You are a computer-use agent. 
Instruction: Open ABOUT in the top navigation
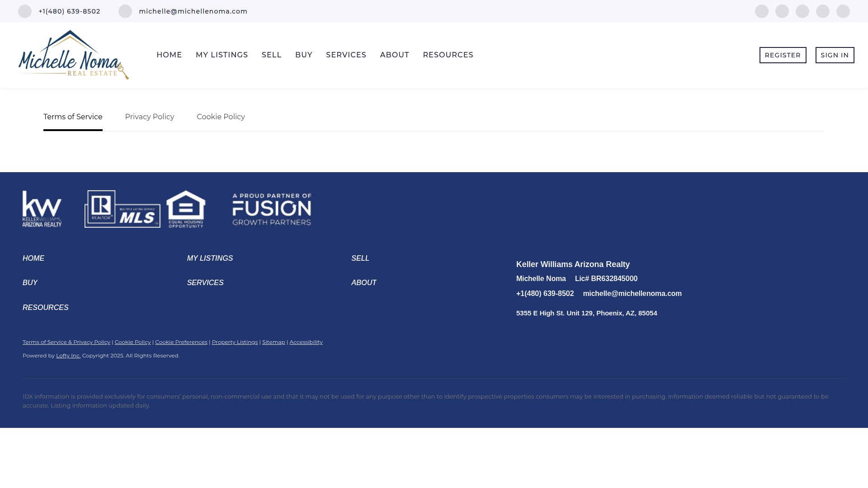[395, 55]
